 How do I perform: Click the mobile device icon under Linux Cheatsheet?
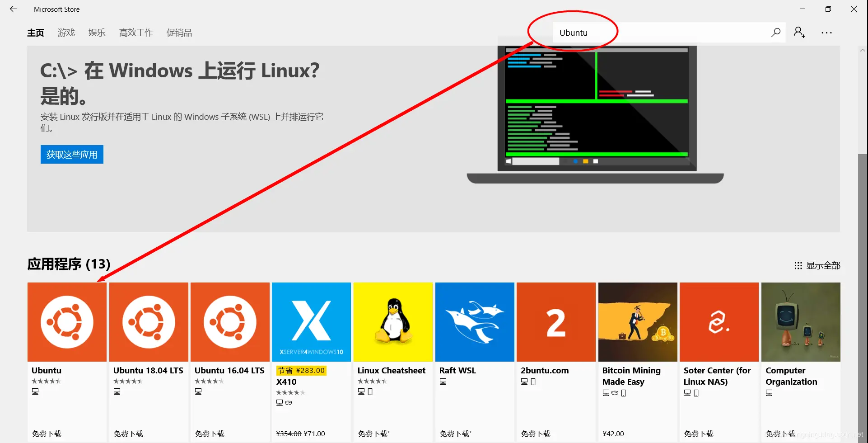click(x=370, y=391)
